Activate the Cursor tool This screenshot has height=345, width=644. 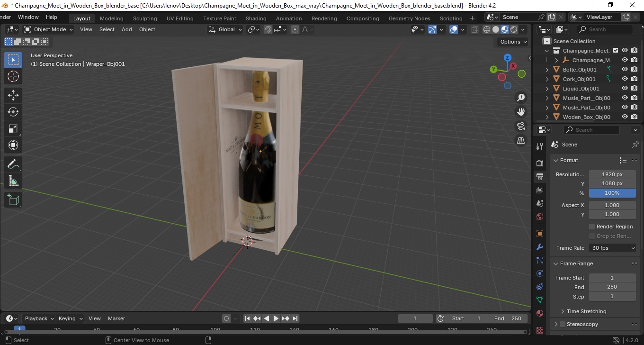pos(13,76)
